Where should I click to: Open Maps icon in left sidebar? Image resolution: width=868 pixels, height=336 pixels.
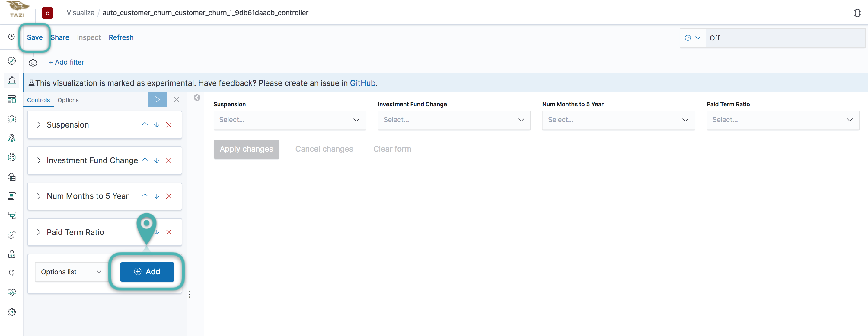click(x=11, y=138)
